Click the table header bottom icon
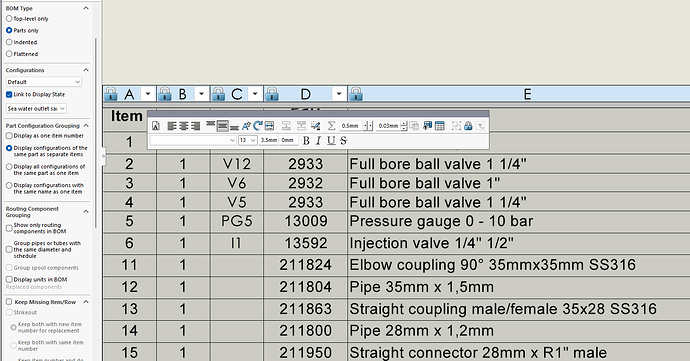The width and height of the screenshot is (690, 361). pos(301,126)
